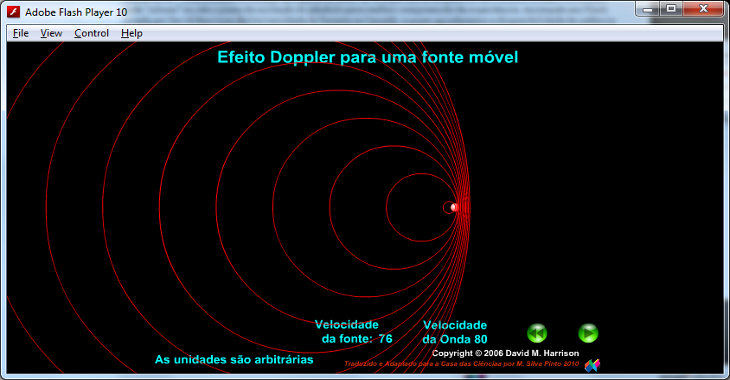
Task: Maximize the Flash Player window
Action: click(671, 9)
